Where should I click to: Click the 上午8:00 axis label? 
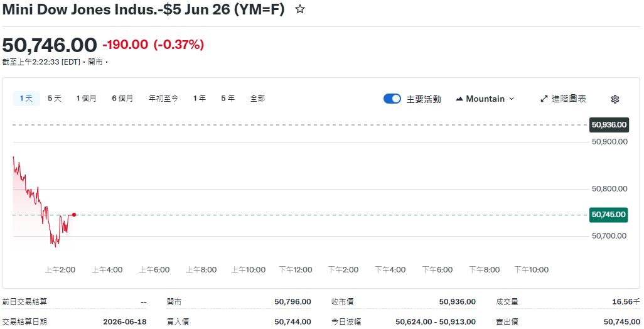201,270
